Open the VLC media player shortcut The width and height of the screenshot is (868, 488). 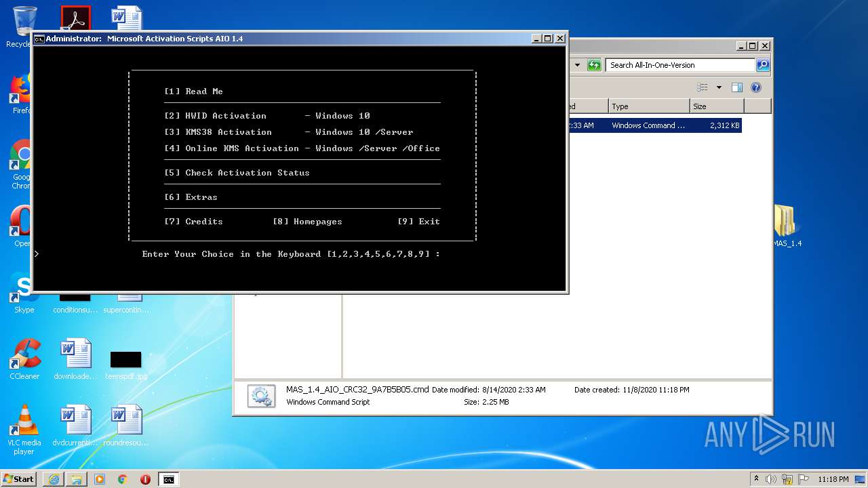click(24, 430)
